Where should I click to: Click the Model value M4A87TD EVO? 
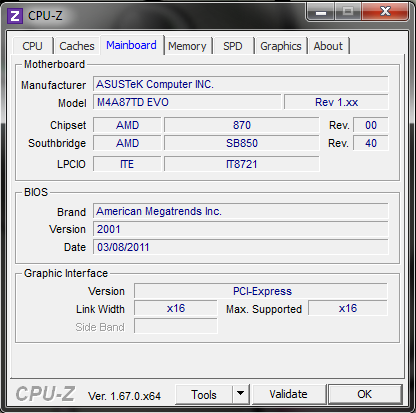187,102
